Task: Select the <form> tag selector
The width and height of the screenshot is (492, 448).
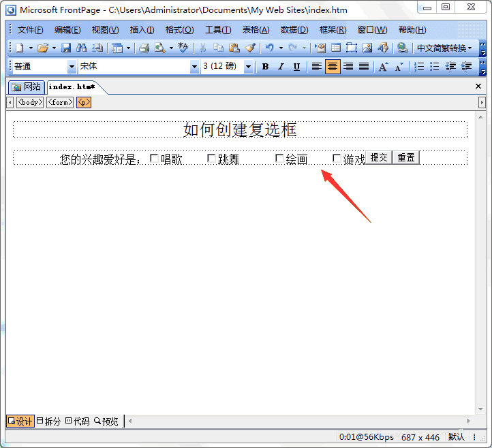Action: click(60, 103)
